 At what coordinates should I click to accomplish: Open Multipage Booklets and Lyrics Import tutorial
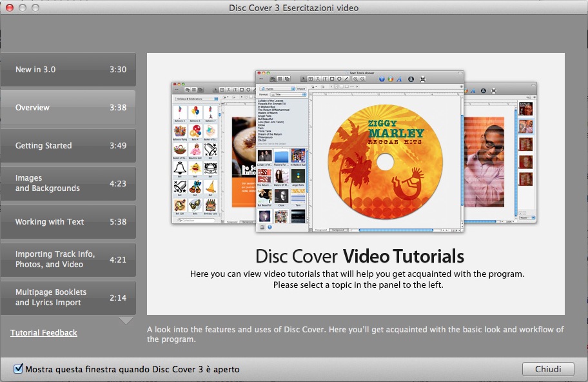pos(68,297)
